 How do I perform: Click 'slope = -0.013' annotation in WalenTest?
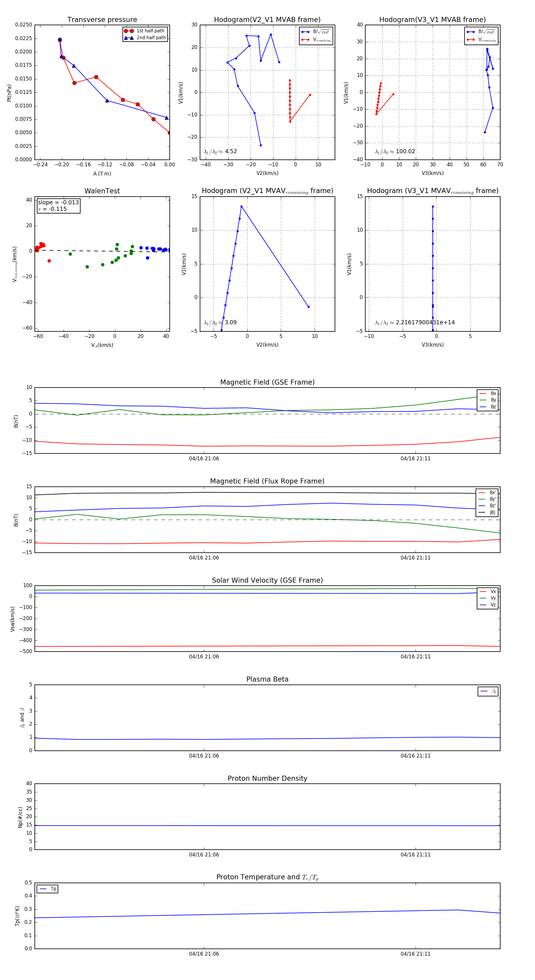(58, 203)
